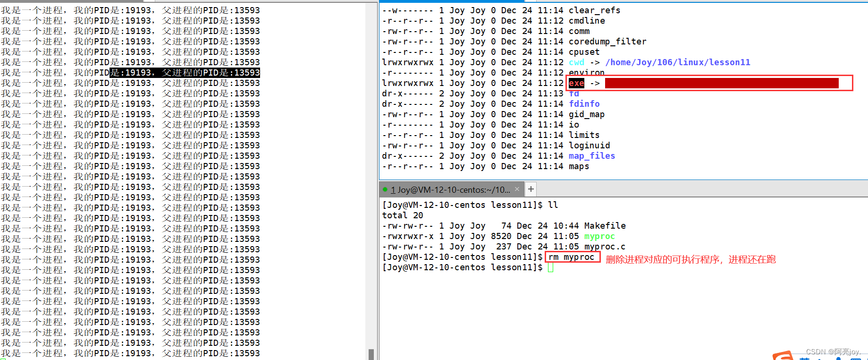Open a new session tab with plus button
The height and width of the screenshot is (360, 868).
(531, 189)
